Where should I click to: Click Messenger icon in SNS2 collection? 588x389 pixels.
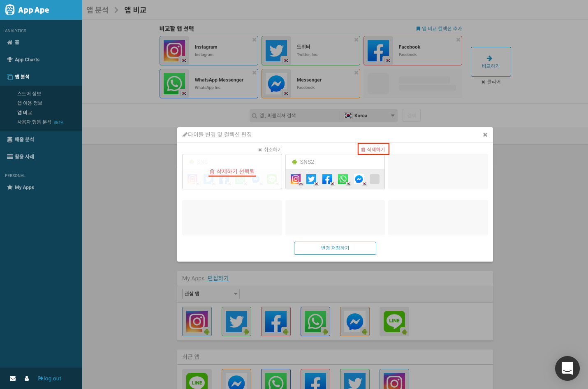[359, 179]
